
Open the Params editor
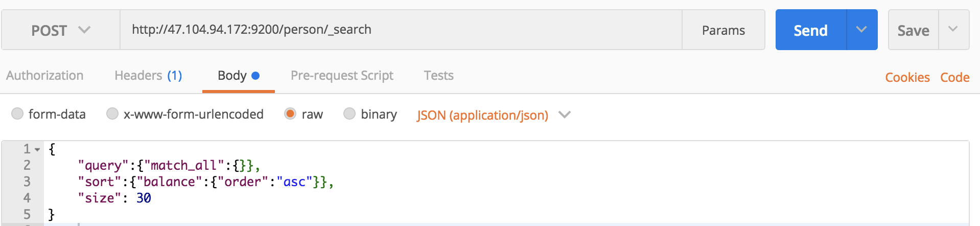pos(724,30)
